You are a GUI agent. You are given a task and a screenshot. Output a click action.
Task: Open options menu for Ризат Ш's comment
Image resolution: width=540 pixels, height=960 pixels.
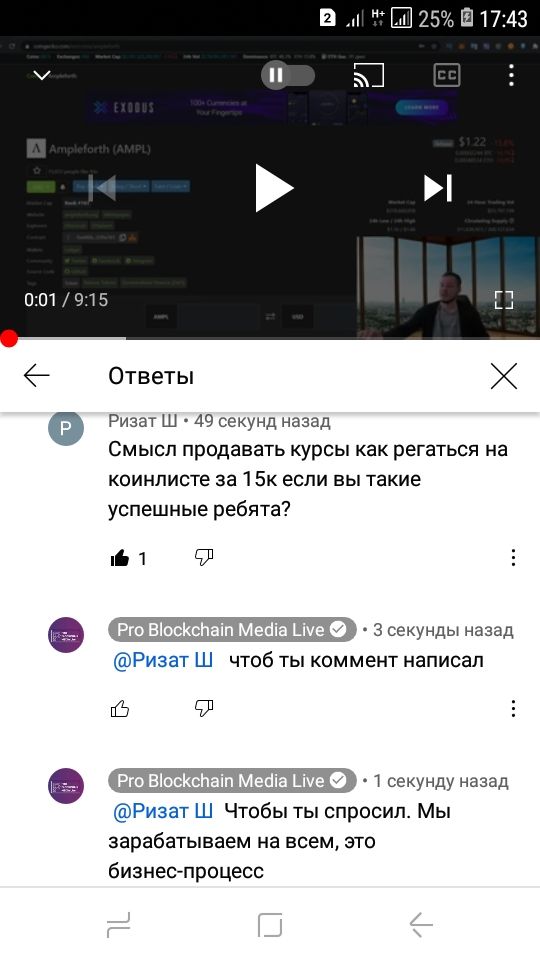513,557
